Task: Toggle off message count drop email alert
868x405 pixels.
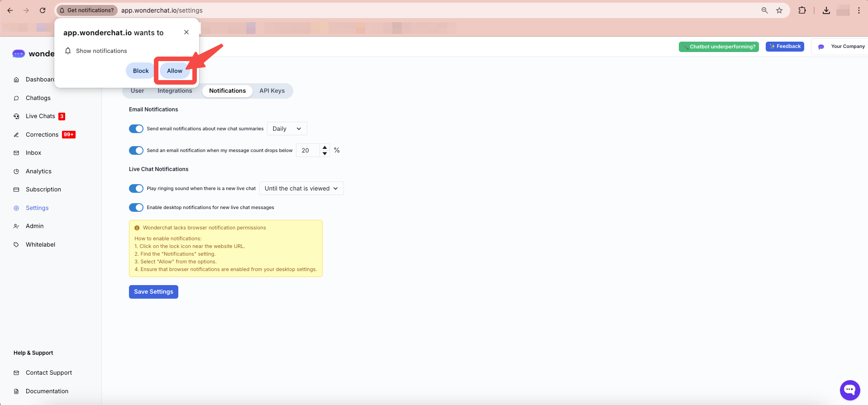Action: click(x=136, y=151)
